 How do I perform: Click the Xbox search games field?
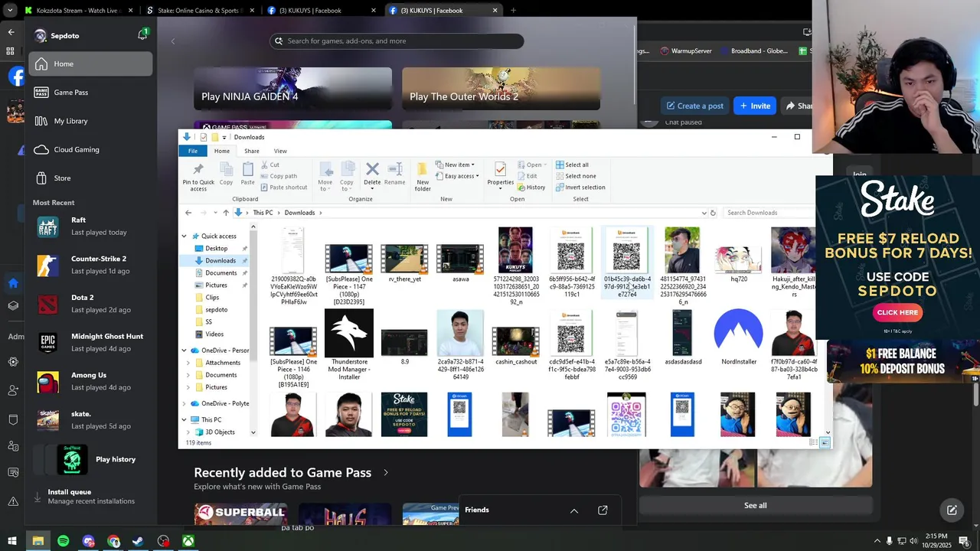tap(397, 41)
